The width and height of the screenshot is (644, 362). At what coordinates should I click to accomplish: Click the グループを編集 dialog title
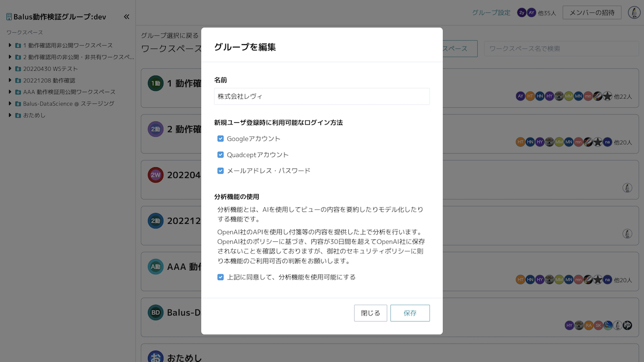pos(245,47)
